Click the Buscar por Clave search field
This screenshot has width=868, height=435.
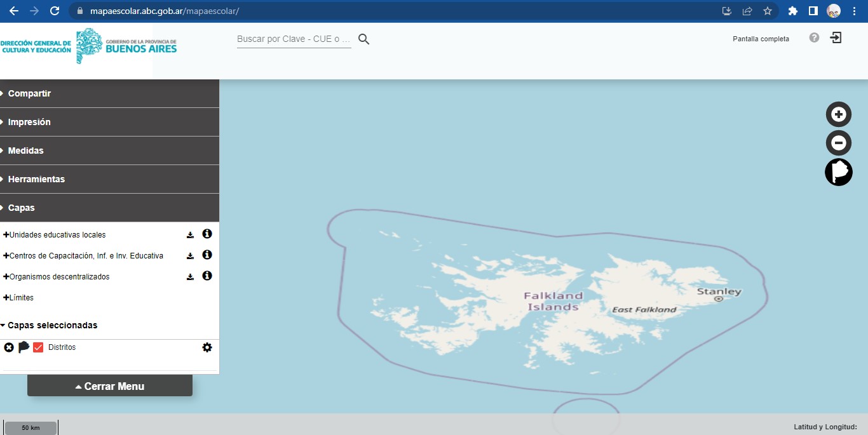(x=294, y=39)
